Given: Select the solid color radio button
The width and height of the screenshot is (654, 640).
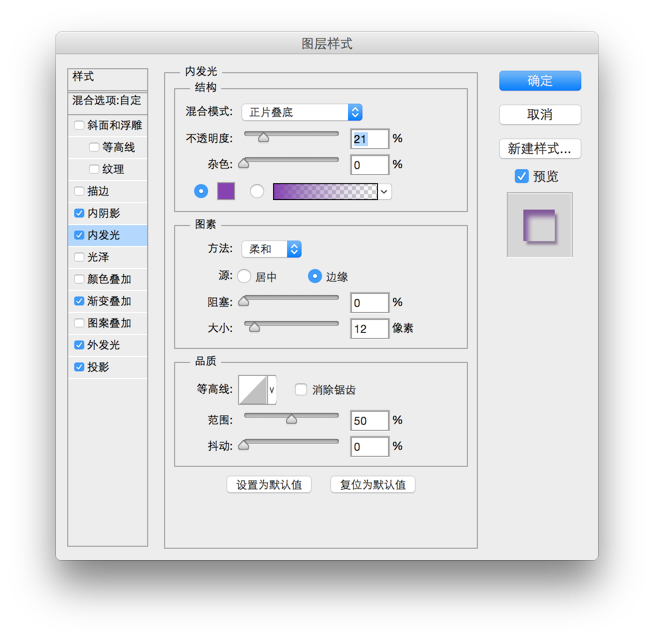Looking at the screenshot, I should [x=201, y=191].
